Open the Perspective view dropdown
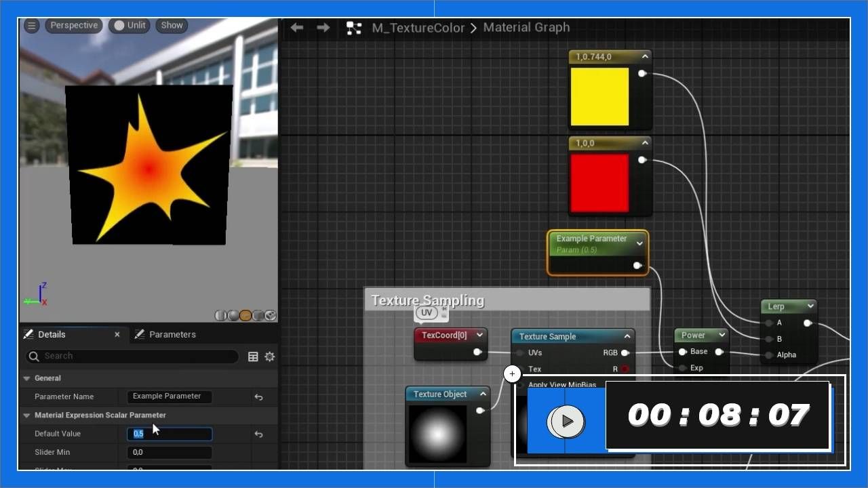Screen dimensions: 868x488 click(x=74, y=26)
